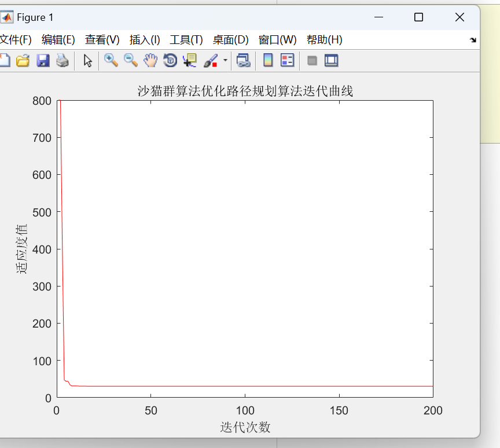Insert a colorbar from the toolbar
Screen dimensions: 500x448
[268, 60]
